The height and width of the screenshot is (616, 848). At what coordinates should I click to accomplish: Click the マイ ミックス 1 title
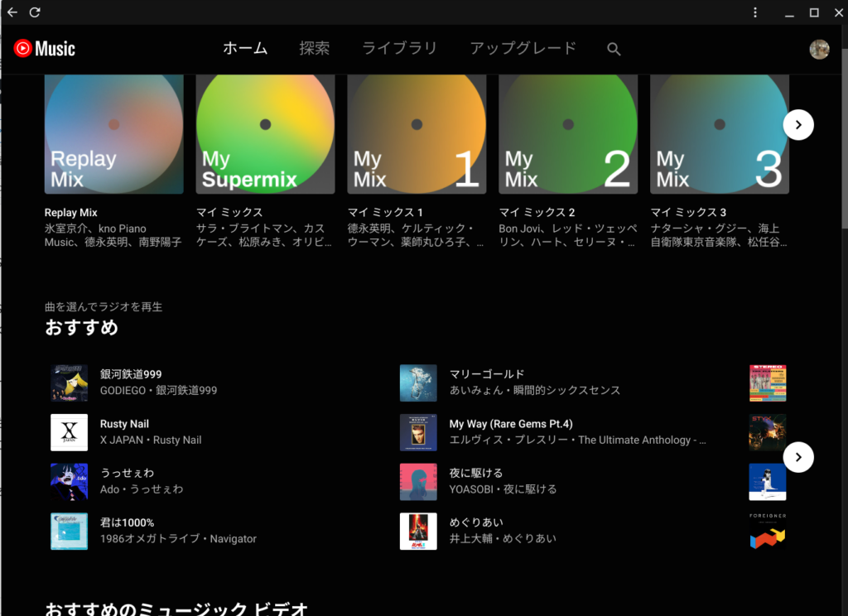385,213
